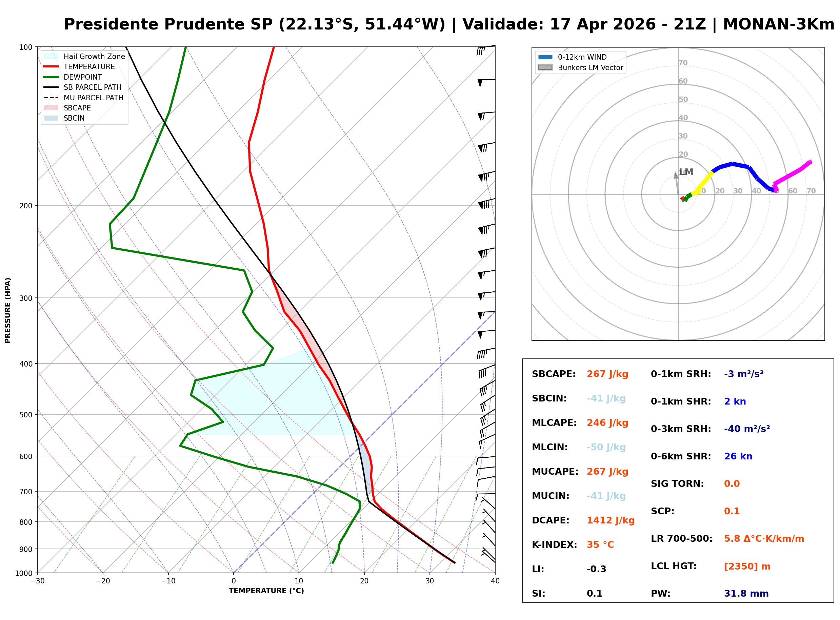Screen dimensions: 840x620
Task: Click the LM label on hodograph
Action: (x=686, y=172)
